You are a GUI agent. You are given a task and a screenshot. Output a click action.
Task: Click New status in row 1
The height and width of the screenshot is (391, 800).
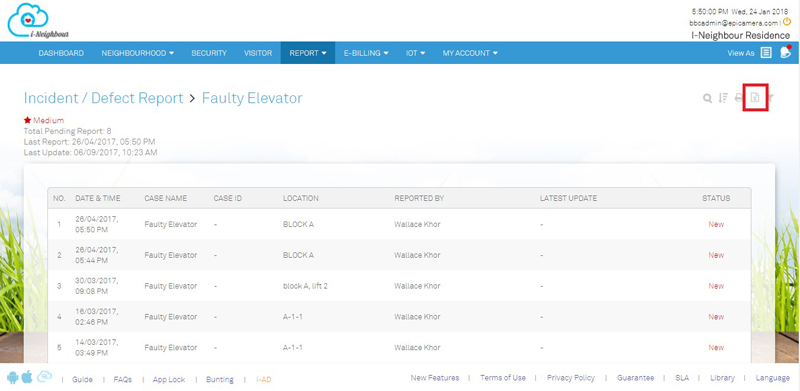(x=716, y=224)
